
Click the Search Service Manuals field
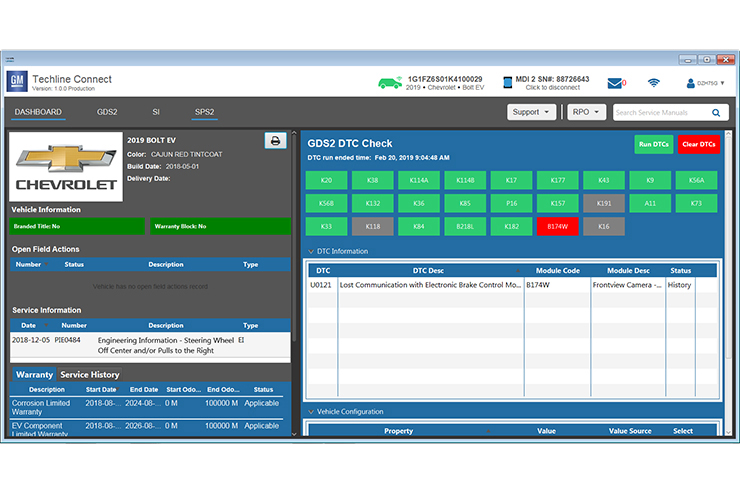pos(660,112)
